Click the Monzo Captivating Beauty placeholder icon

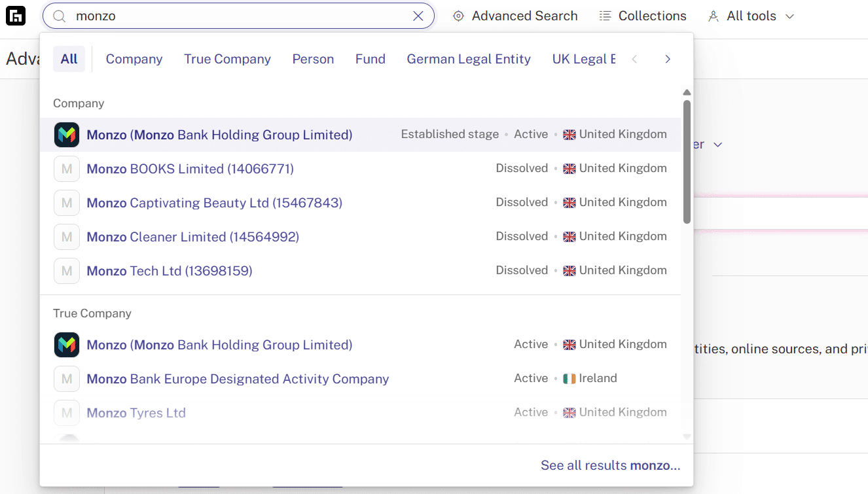pos(67,203)
